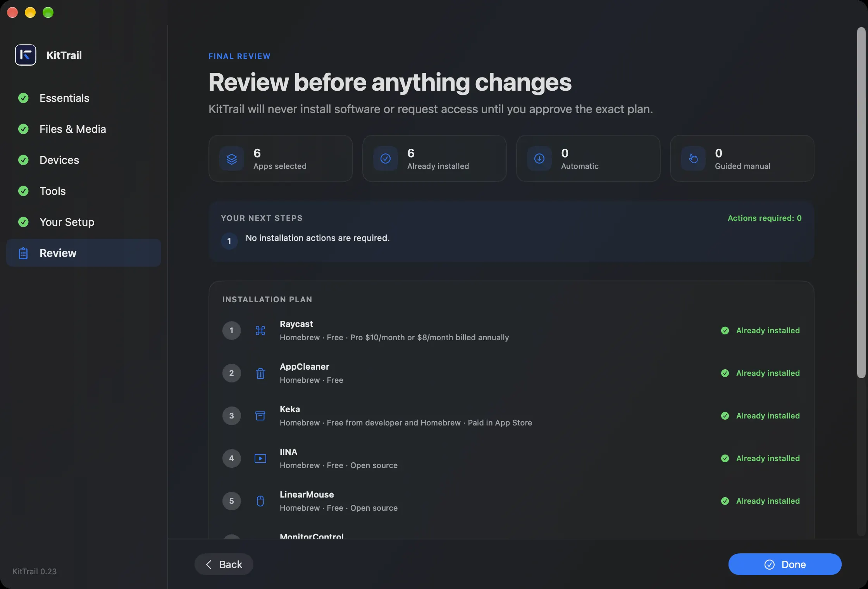868x589 pixels.
Task: Click Raycast's Already installed status
Action: [760, 331]
